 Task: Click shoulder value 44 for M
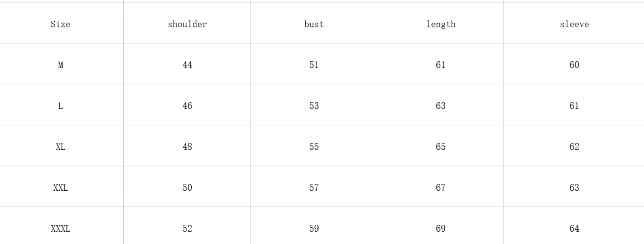pyautogui.click(x=187, y=65)
